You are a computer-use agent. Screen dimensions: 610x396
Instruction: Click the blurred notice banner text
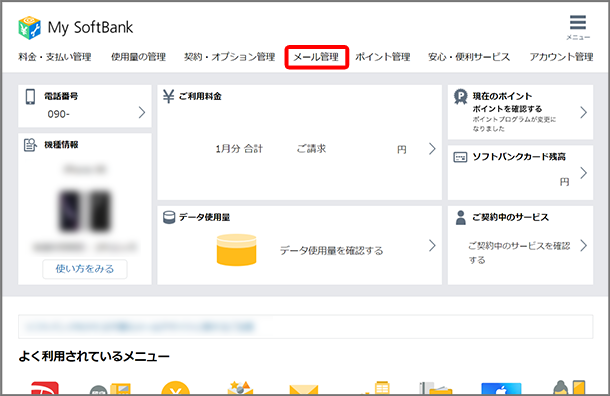click(x=140, y=326)
